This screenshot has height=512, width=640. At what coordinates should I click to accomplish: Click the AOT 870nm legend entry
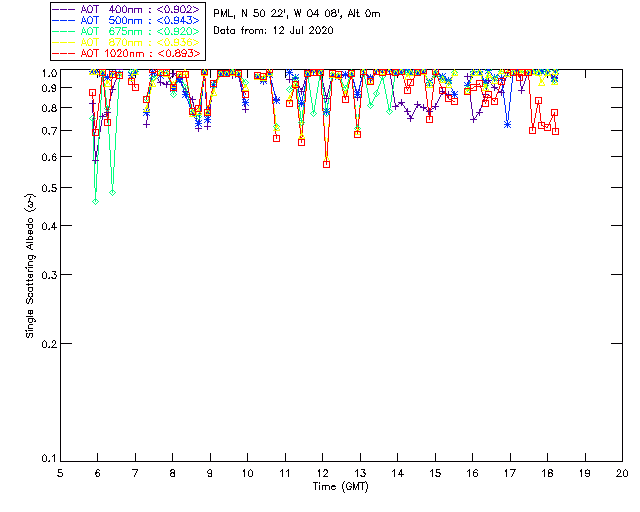click(127, 42)
